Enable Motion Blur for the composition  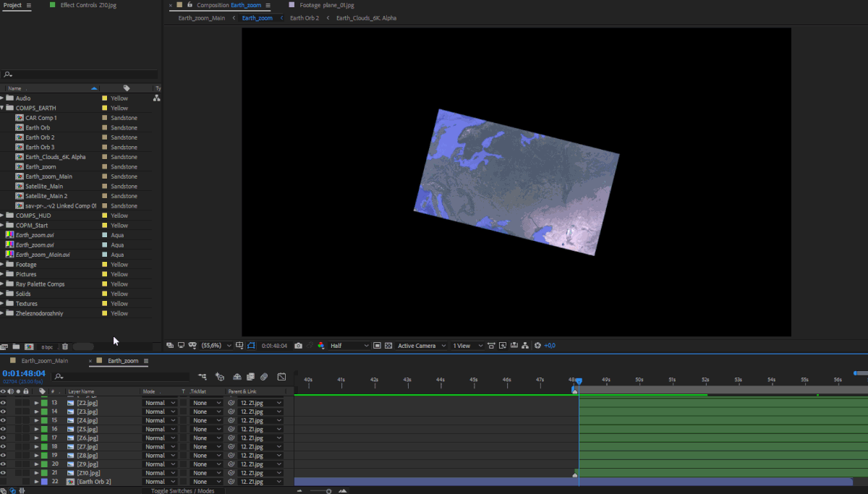(264, 376)
